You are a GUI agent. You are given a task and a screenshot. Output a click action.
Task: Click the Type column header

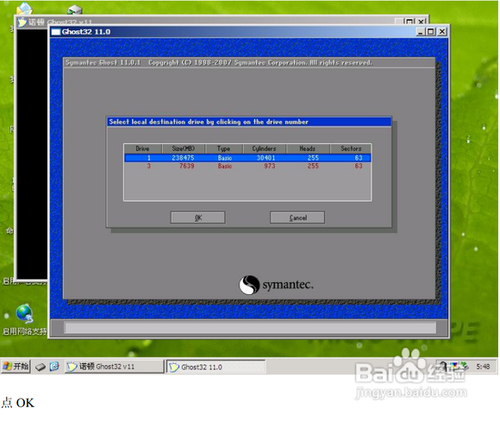coord(224,149)
